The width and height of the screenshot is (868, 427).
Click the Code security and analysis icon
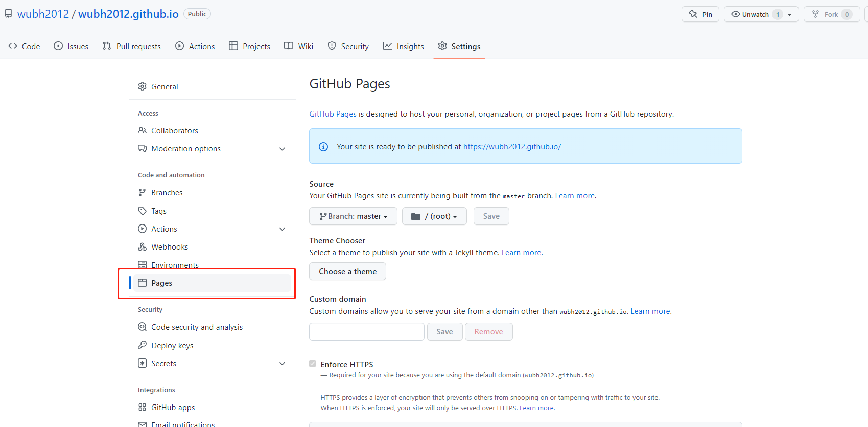(x=142, y=327)
